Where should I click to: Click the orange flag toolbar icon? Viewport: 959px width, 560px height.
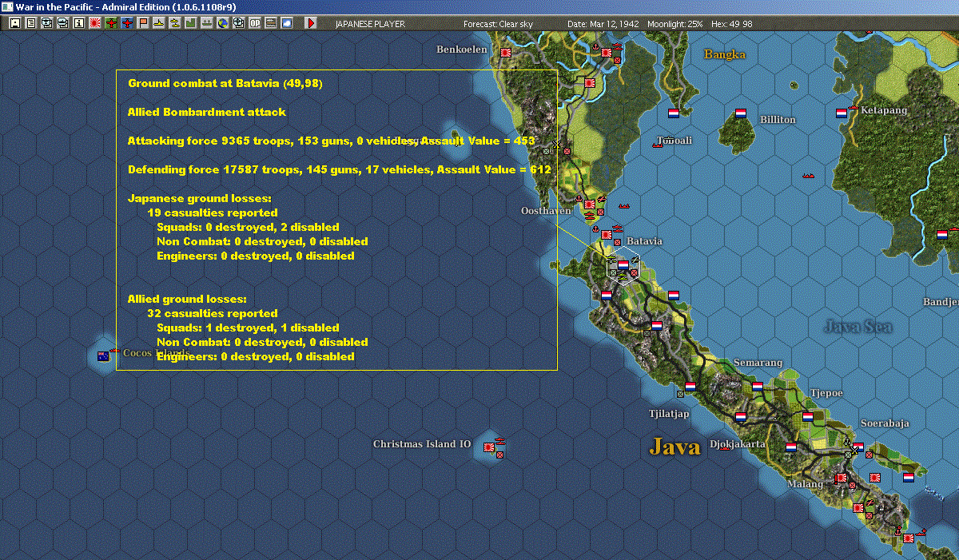[143, 23]
